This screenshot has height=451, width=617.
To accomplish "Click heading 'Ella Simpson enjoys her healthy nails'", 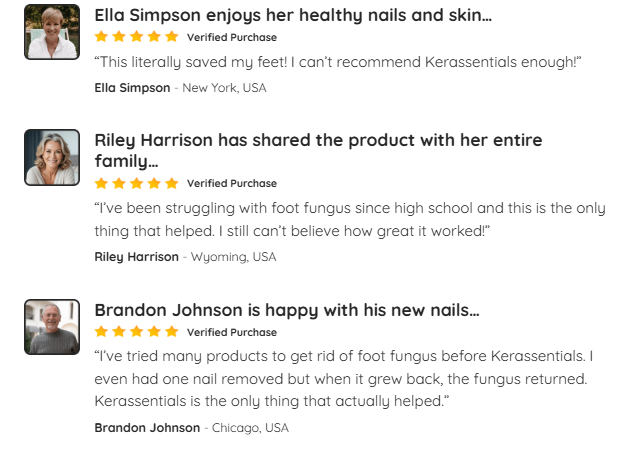I will point(292,16).
